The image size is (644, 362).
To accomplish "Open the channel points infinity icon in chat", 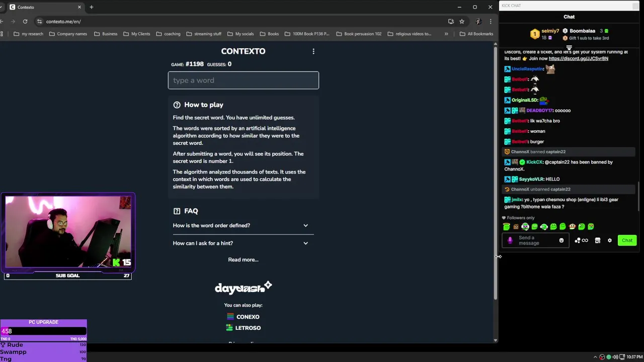I will pyautogui.click(x=581, y=240).
